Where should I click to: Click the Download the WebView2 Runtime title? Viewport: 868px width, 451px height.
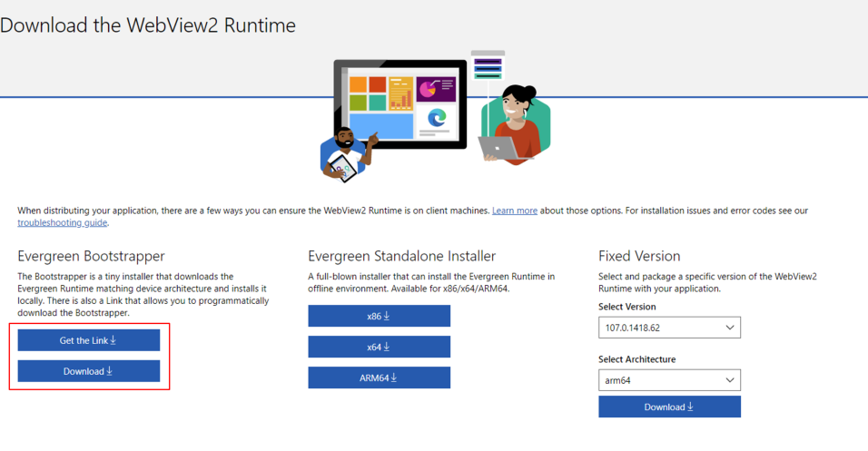pyautogui.click(x=148, y=25)
